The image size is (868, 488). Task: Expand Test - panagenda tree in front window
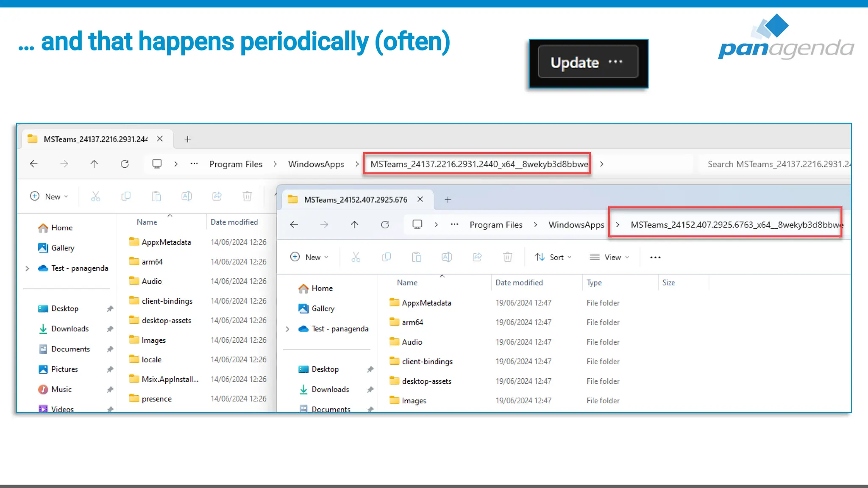click(287, 329)
